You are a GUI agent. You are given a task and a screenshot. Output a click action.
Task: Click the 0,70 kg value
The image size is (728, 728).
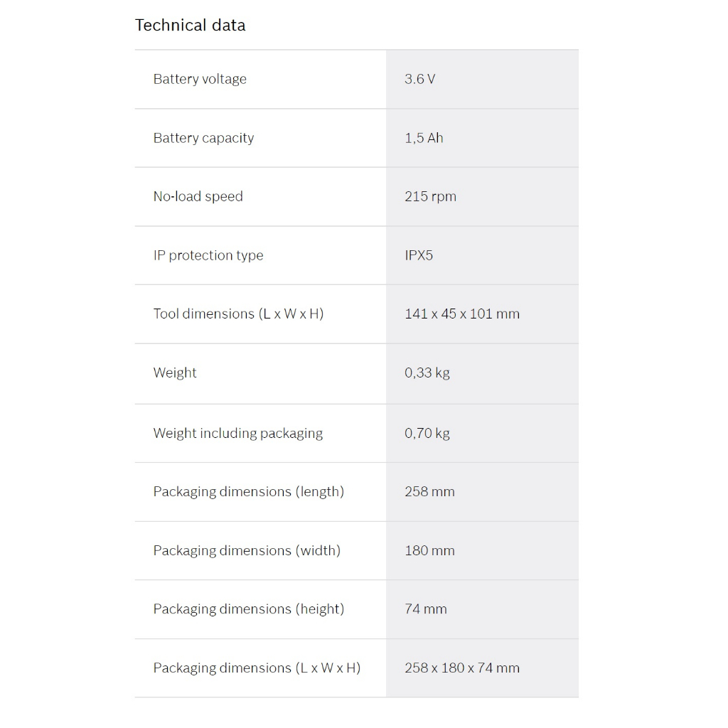[x=427, y=433]
